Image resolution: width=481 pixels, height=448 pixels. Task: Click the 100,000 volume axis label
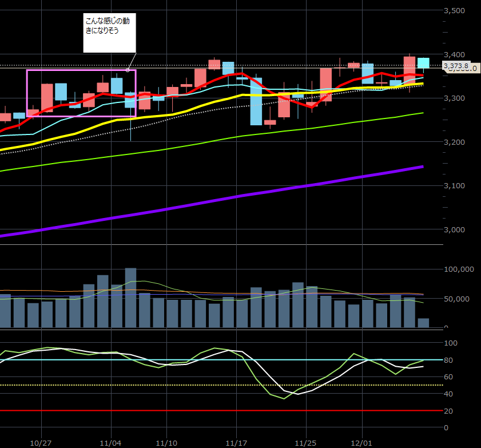click(460, 269)
